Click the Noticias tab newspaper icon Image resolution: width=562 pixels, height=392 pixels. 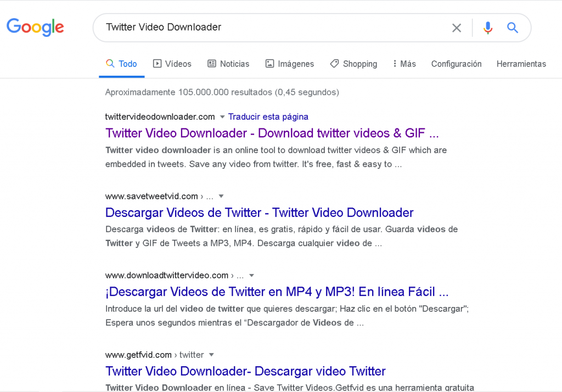pos(212,64)
